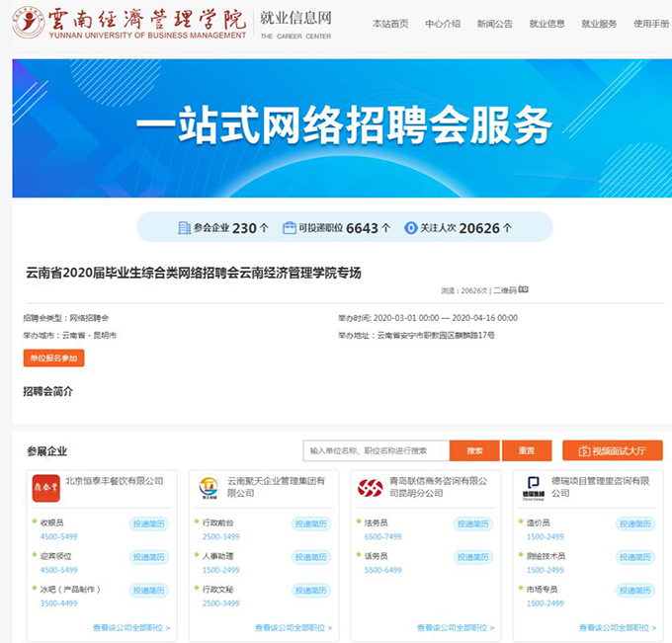
Task: Click the 北京恒泰丰餐饮有限公司 red logo
Action: click(x=46, y=488)
